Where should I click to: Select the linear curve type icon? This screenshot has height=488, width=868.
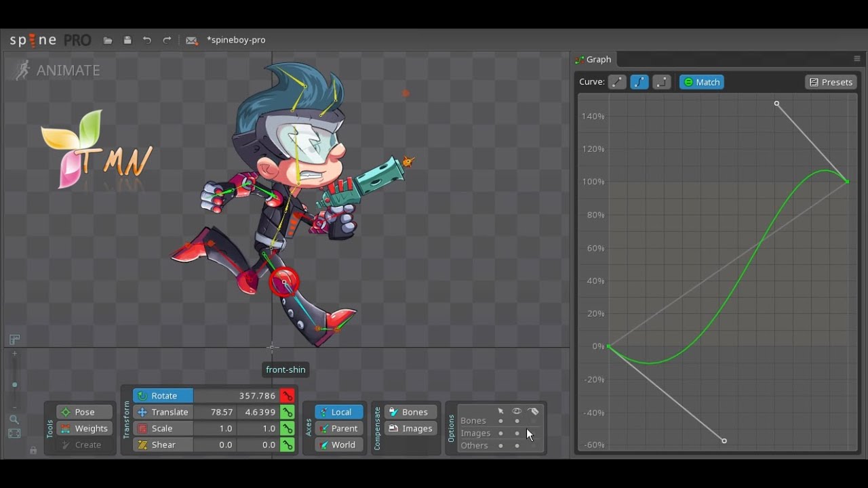pos(617,82)
